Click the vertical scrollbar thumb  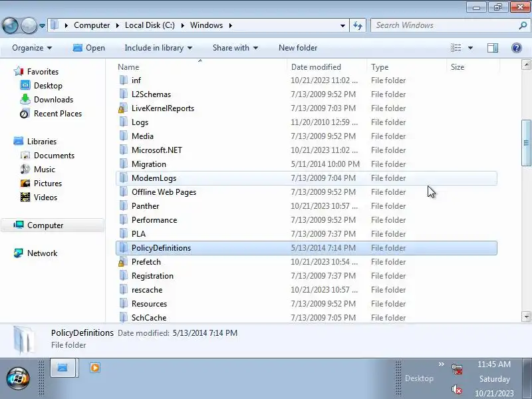tap(526, 143)
